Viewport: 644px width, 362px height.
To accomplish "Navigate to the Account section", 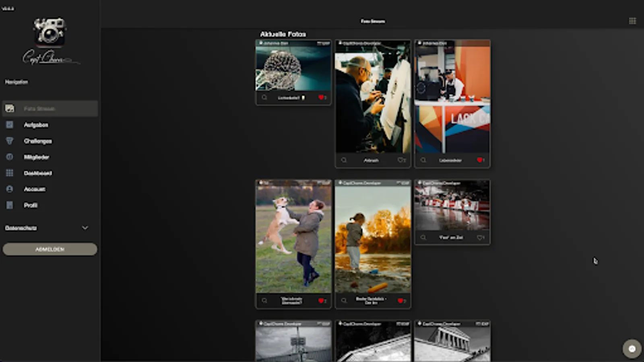I will (34, 189).
